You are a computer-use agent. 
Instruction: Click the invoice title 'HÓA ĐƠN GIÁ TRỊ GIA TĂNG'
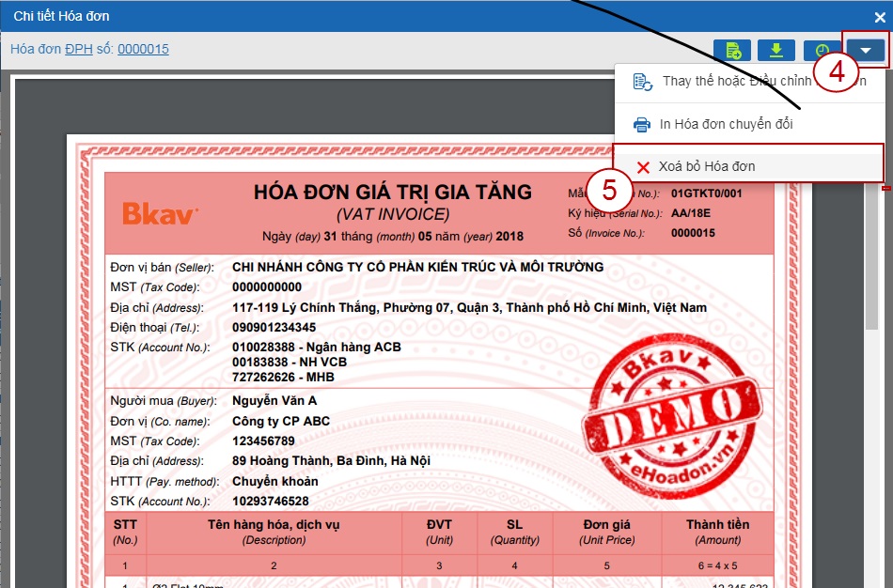[x=392, y=192]
